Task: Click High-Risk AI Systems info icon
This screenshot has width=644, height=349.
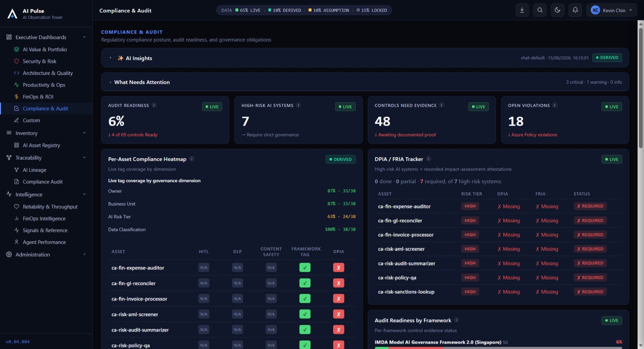Action: coord(298,105)
